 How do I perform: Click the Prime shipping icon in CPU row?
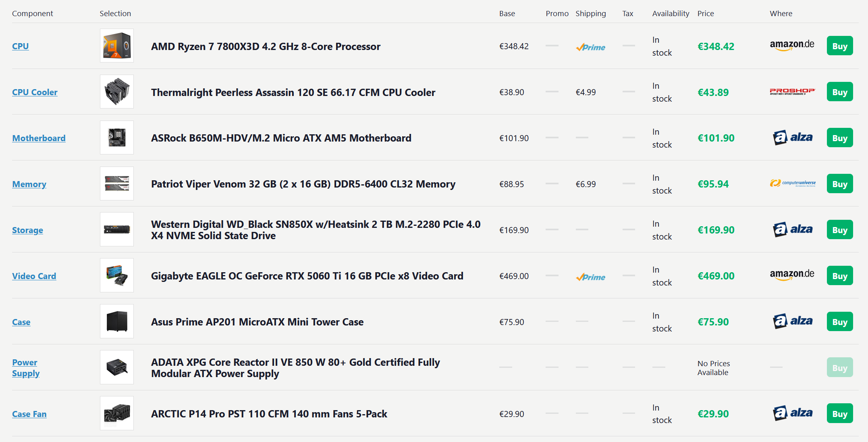pos(590,47)
